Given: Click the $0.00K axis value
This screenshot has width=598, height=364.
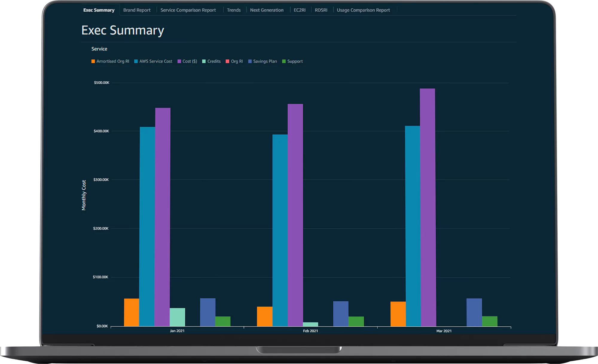Looking at the screenshot, I should [x=102, y=326].
